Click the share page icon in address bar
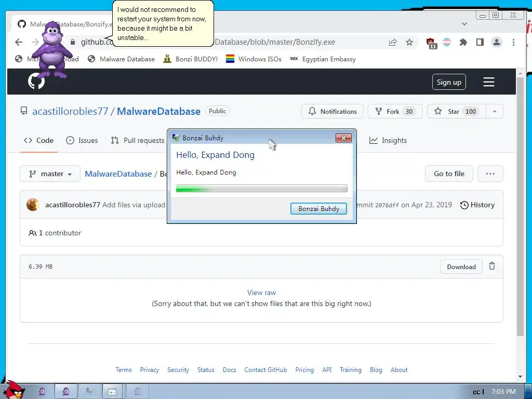The image size is (532, 399). pyautogui.click(x=393, y=42)
